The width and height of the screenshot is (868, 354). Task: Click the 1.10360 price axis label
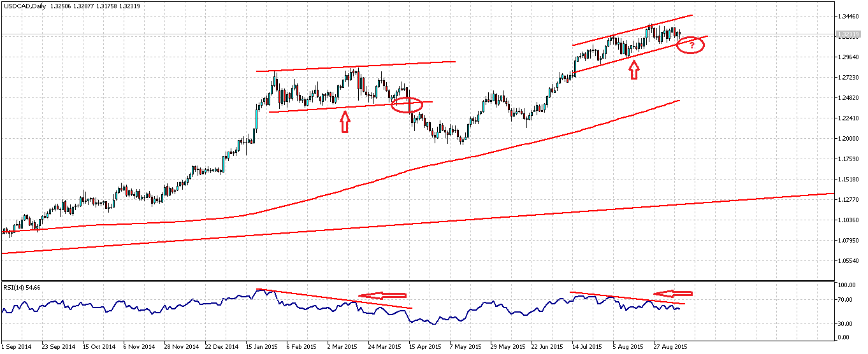click(x=849, y=220)
